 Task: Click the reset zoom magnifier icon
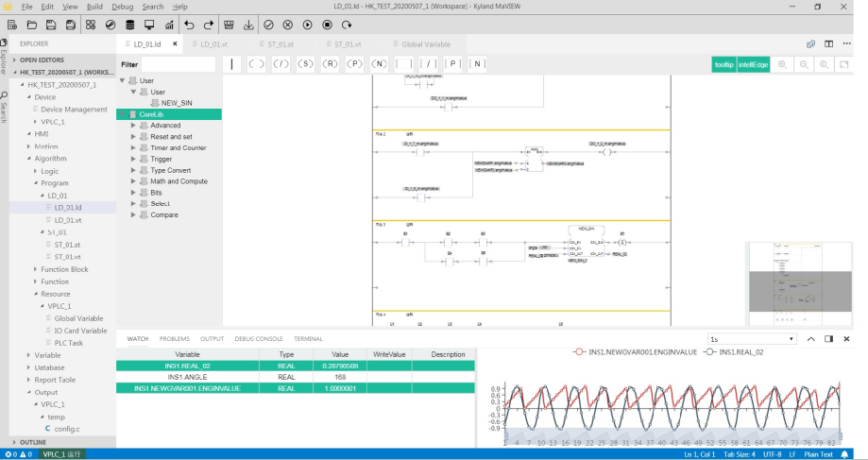pos(824,65)
